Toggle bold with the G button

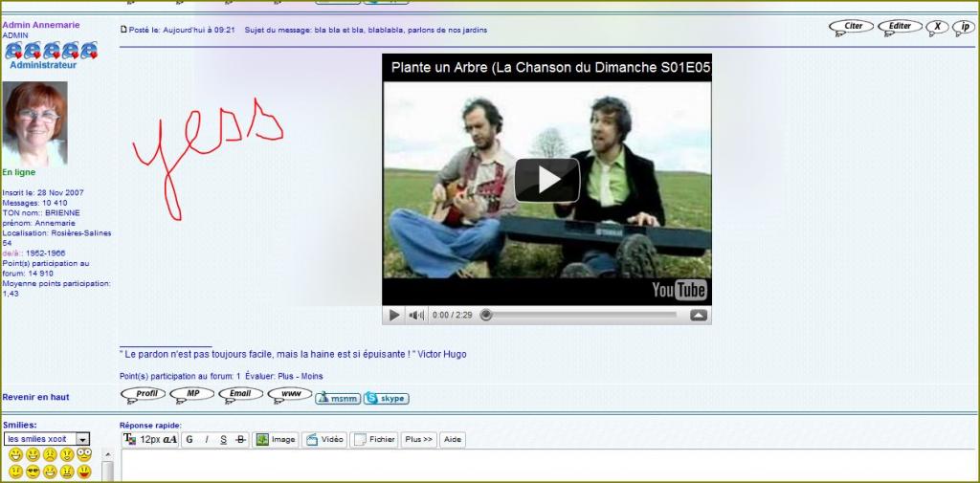[189, 439]
